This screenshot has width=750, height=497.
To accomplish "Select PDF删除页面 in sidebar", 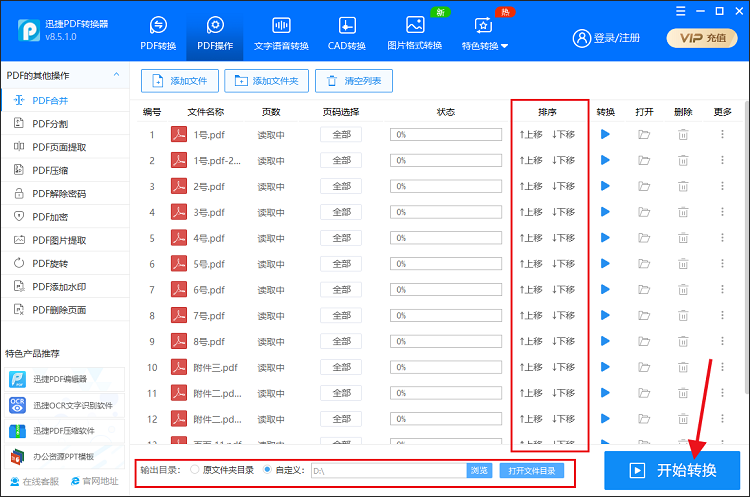I will coord(65,310).
